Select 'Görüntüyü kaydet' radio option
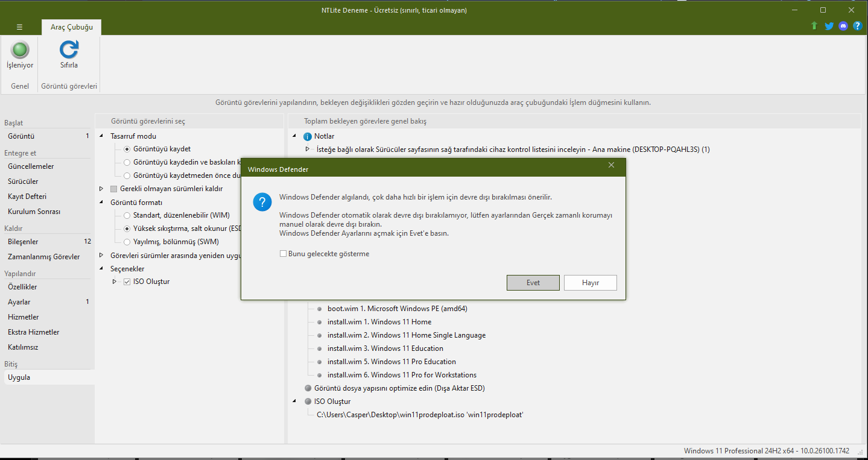The height and width of the screenshot is (460, 868). (x=127, y=149)
